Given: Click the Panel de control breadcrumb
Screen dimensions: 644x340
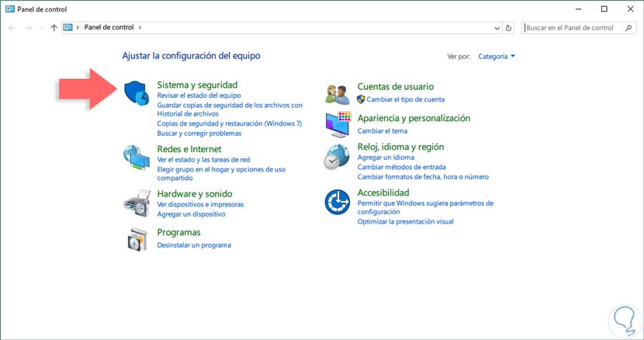Looking at the screenshot, I should pyautogui.click(x=109, y=27).
